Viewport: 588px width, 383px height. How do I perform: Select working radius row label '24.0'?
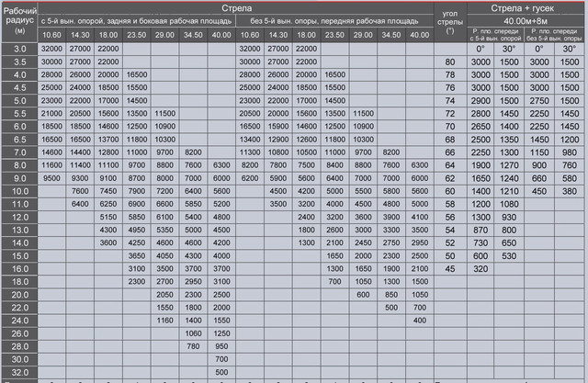[20, 321]
